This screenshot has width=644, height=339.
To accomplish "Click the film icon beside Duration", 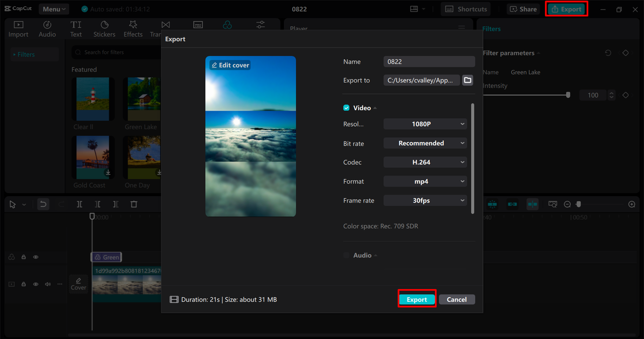I will tap(174, 299).
